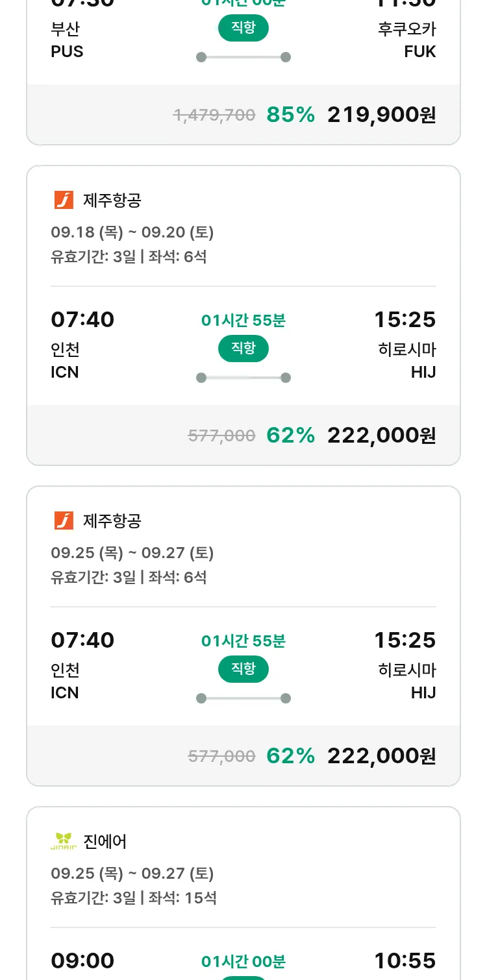Tap the Jin Air butterfly logo
487x980 pixels.
(x=64, y=841)
